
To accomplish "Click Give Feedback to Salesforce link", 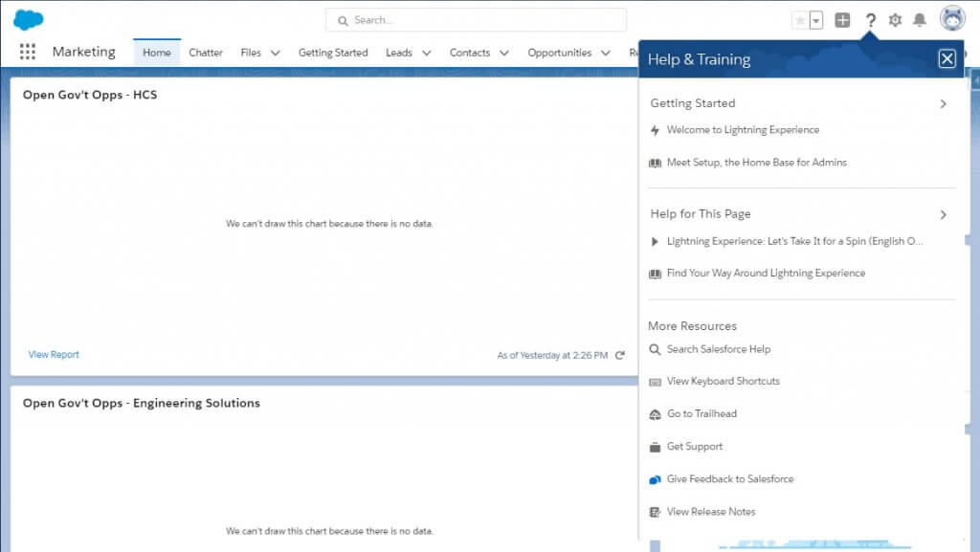I will pyautogui.click(x=730, y=479).
